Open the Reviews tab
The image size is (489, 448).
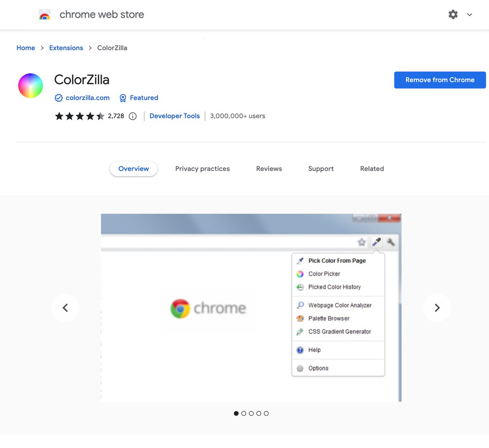click(269, 169)
